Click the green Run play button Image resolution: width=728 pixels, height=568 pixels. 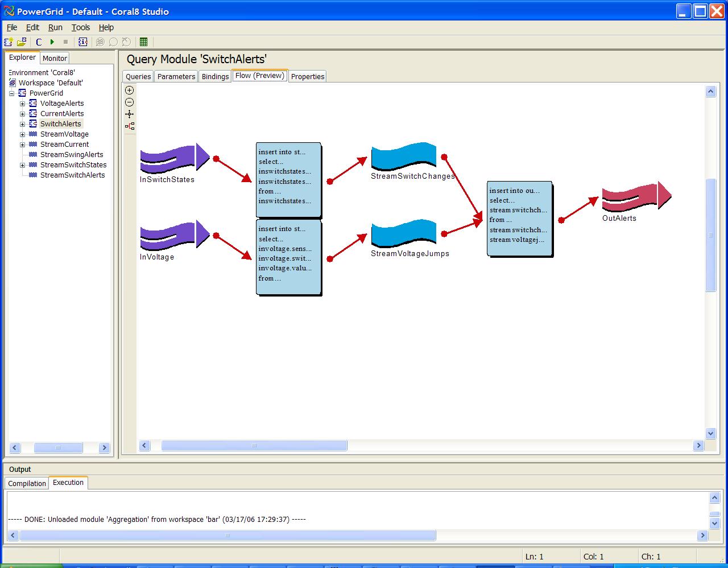(52, 42)
